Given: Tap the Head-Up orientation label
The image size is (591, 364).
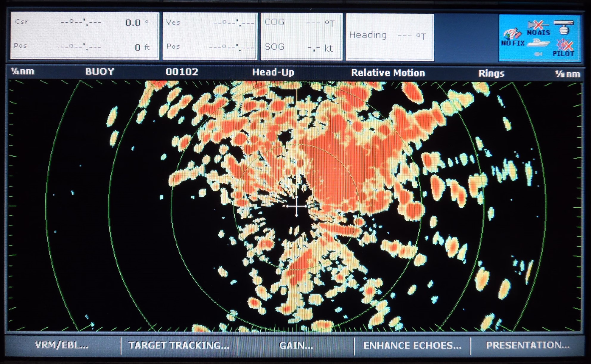Looking at the screenshot, I should point(273,72).
